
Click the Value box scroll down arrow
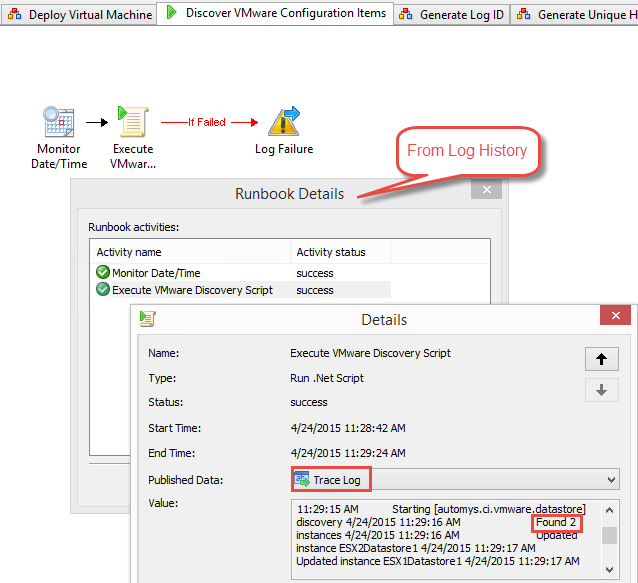click(x=609, y=570)
